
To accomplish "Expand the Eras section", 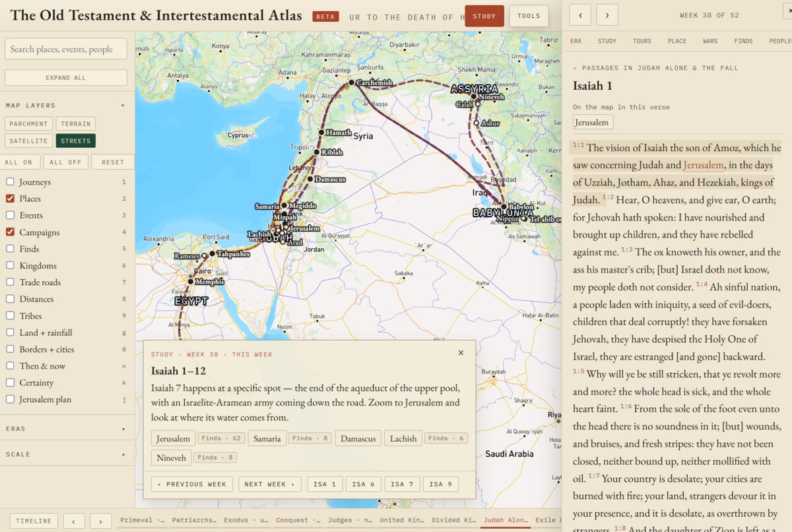I will pos(66,429).
